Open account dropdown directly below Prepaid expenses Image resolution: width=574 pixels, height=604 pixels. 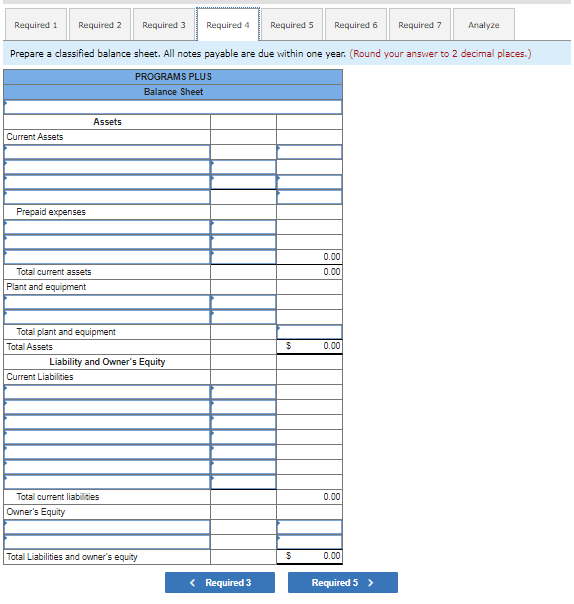point(107,227)
